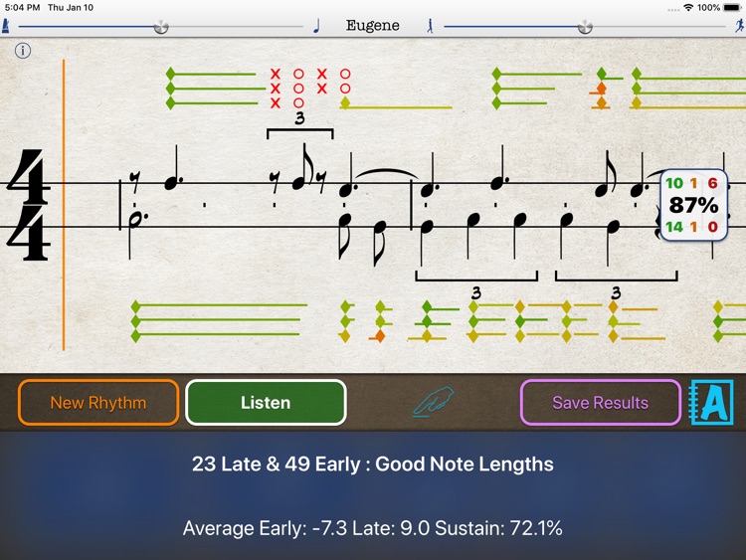Screen dimensions: 746x560
Task: Tap the quarter note icon beside Eugene
Action: pyautogui.click(x=317, y=25)
